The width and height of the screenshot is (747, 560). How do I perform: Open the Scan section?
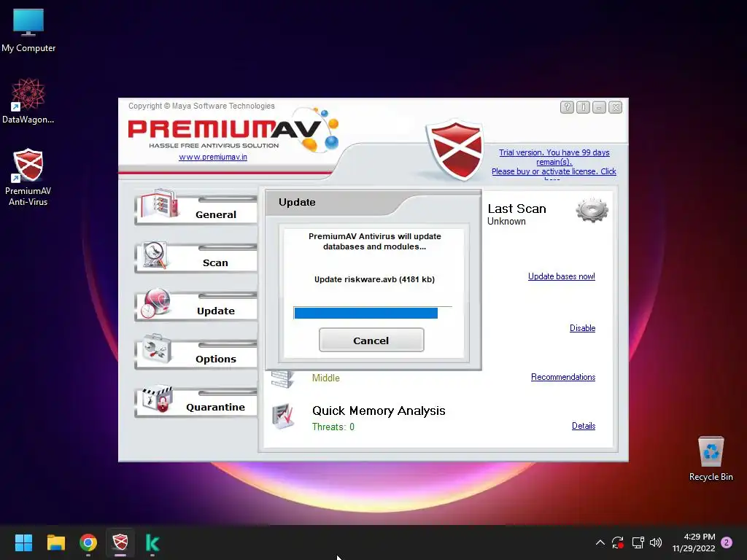[x=196, y=257]
